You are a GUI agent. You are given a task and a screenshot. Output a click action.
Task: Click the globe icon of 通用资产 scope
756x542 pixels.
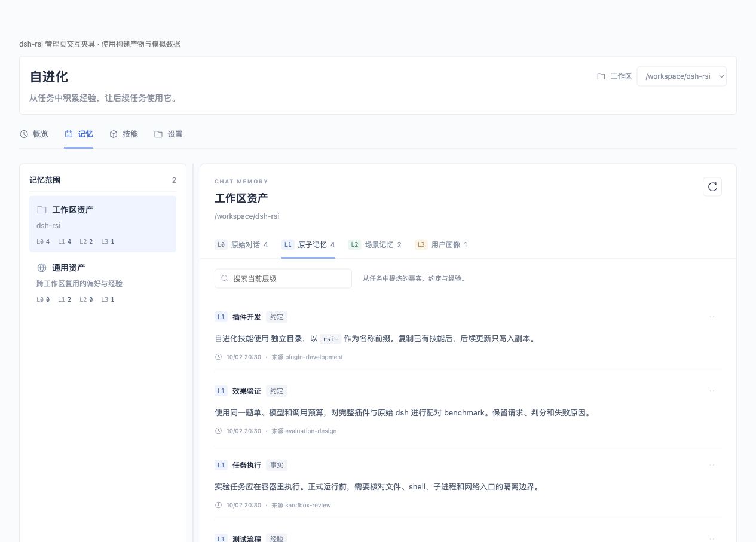(x=42, y=268)
